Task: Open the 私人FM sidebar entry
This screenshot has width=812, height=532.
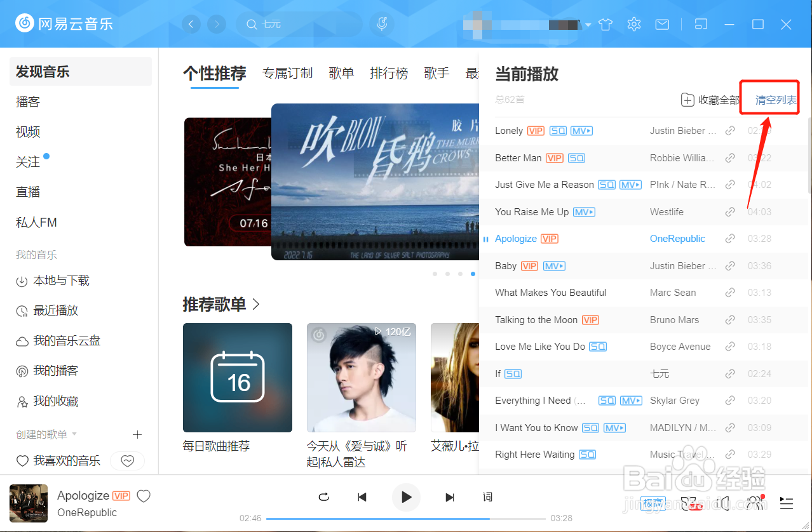Action: coord(36,222)
